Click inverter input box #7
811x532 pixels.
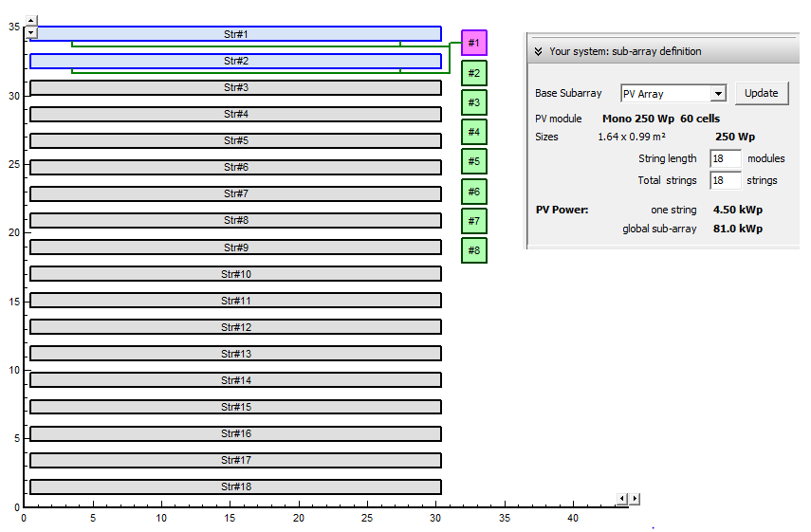(x=473, y=221)
